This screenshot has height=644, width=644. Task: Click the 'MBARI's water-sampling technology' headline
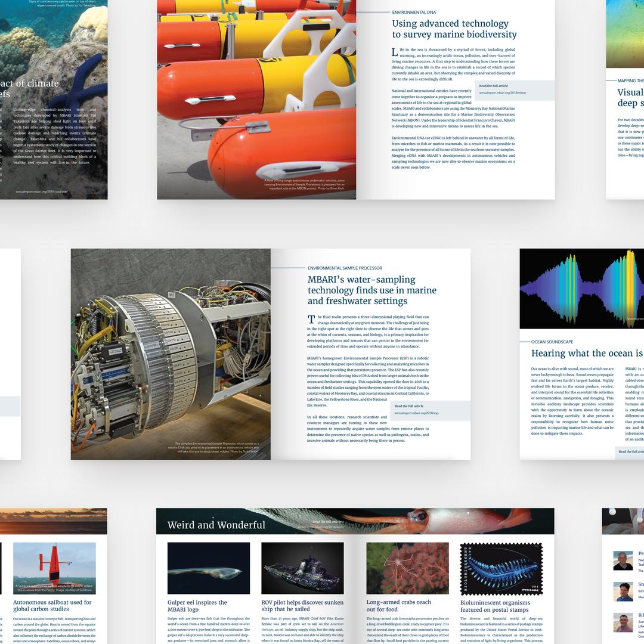(x=371, y=290)
